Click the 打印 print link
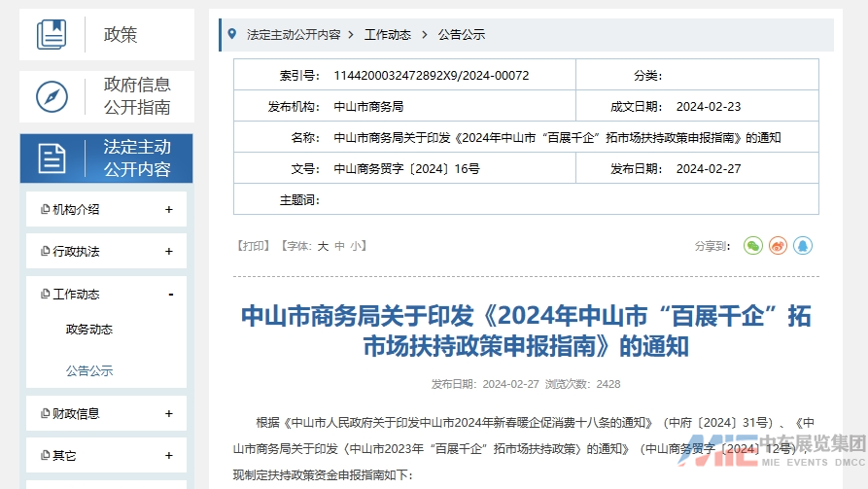Image resolution: width=868 pixels, height=489 pixels. pyautogui.click(x=253, y=246)
